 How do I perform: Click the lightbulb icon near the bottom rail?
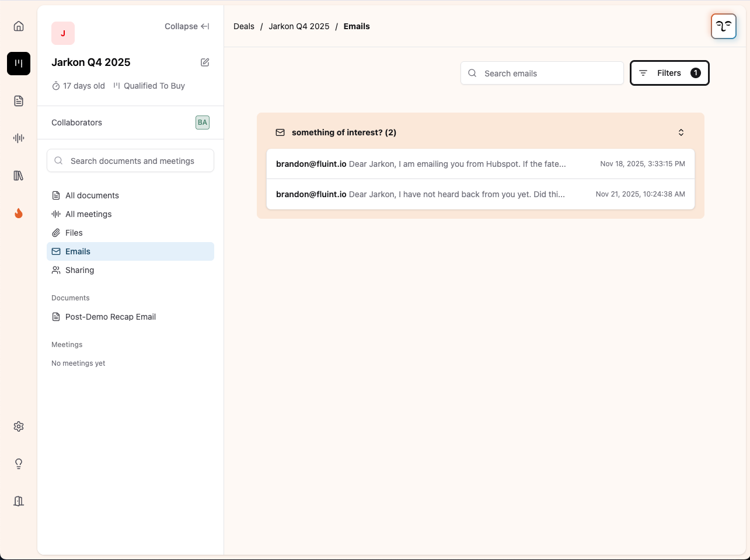click(x=18, y=463)
